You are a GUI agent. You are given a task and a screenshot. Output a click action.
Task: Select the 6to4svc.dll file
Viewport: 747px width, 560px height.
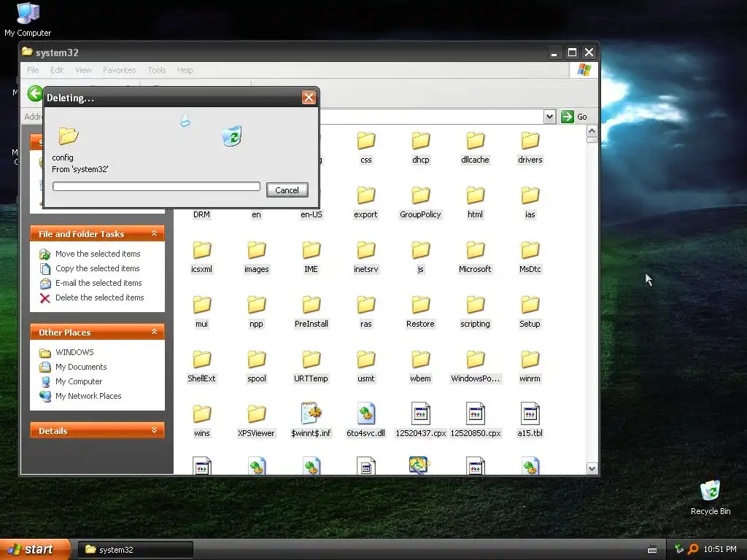pyautogui.click(x=366, y=421)
